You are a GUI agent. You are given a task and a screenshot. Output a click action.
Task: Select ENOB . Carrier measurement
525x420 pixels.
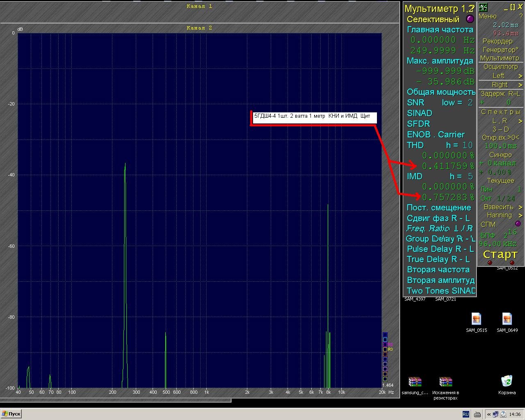(x=436, y=135)
